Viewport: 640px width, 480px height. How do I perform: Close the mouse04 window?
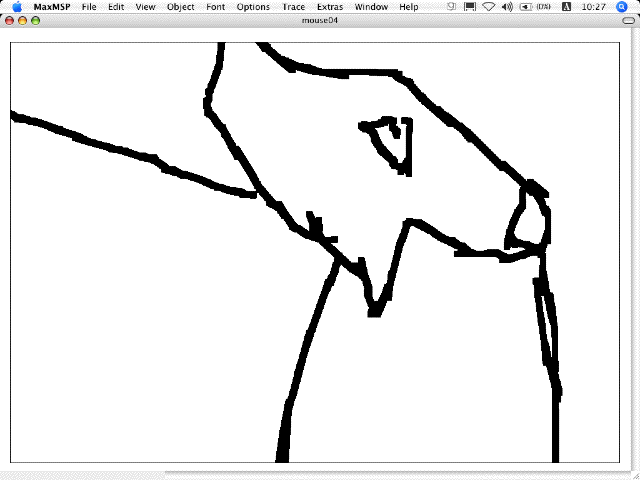9,20
